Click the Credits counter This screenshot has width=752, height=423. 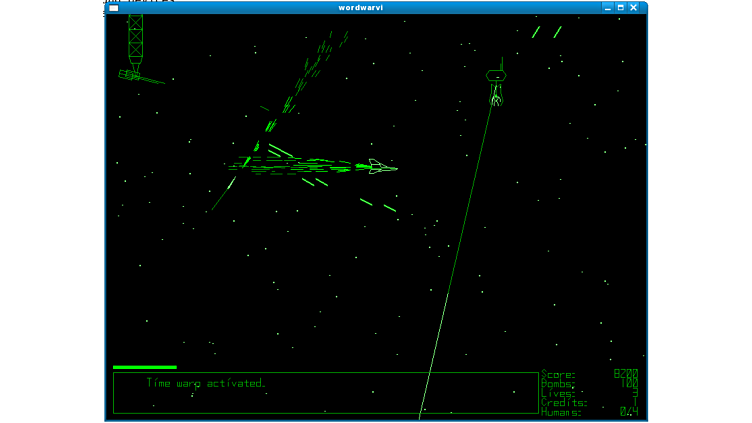pos(589,402)
